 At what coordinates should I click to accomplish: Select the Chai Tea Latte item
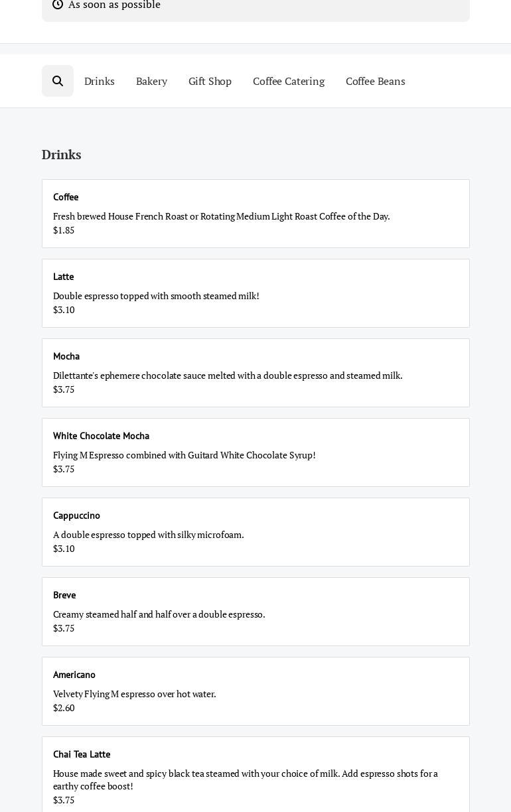256,776
